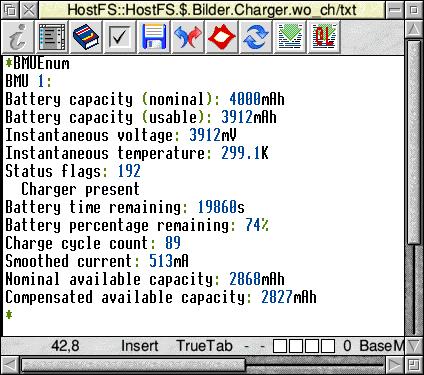Click the window back icon in the title bar
The height and width of the screenshot is (375, 424).
pos(11,10)
